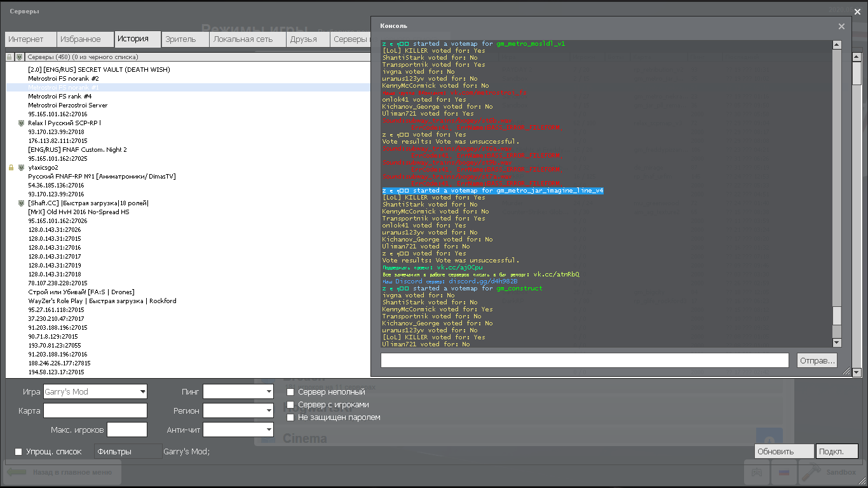Check the 'Не защищен паролем' option
868x488 pixels.
pos(290,417)
